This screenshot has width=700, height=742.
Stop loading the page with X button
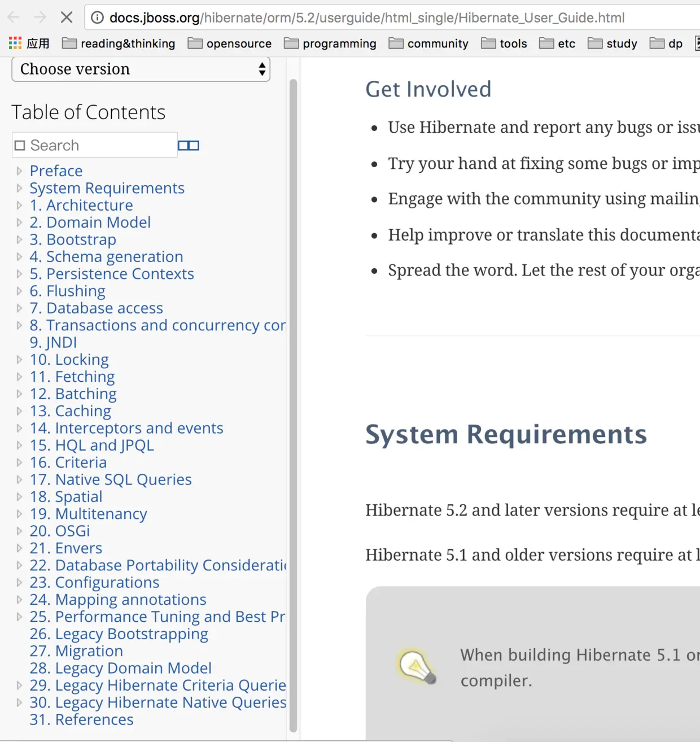(67, 18)
